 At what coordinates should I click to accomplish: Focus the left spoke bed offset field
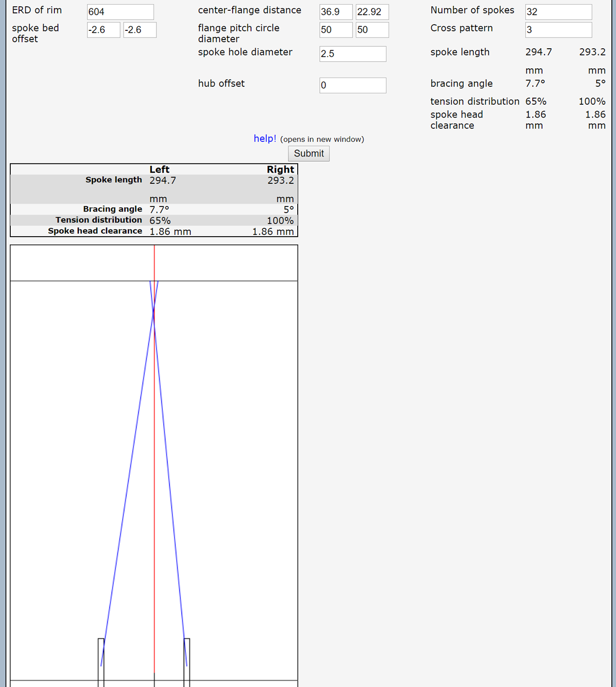click(x=104, y=30)
